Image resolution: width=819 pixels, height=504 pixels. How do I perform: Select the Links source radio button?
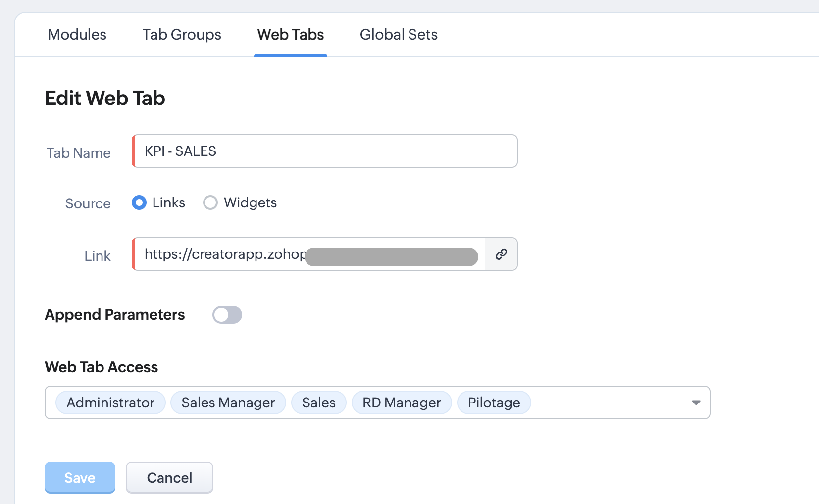139,202
